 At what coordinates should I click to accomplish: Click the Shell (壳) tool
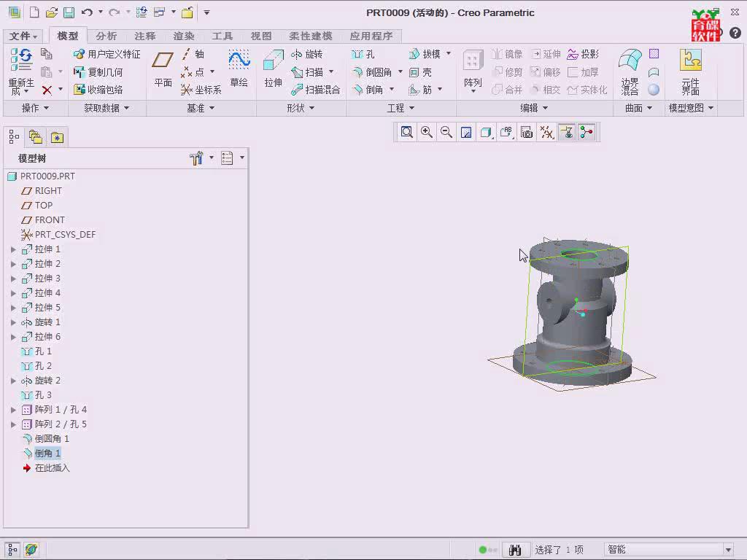(420, 72)
